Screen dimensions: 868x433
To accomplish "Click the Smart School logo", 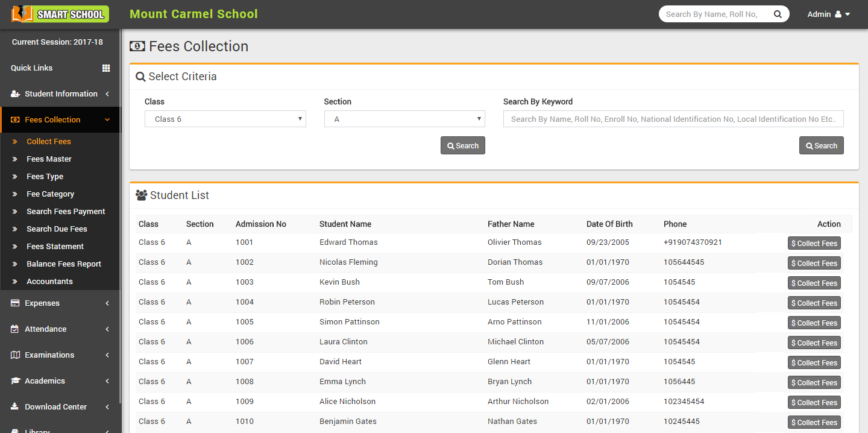I will click(x=60, y=14).
